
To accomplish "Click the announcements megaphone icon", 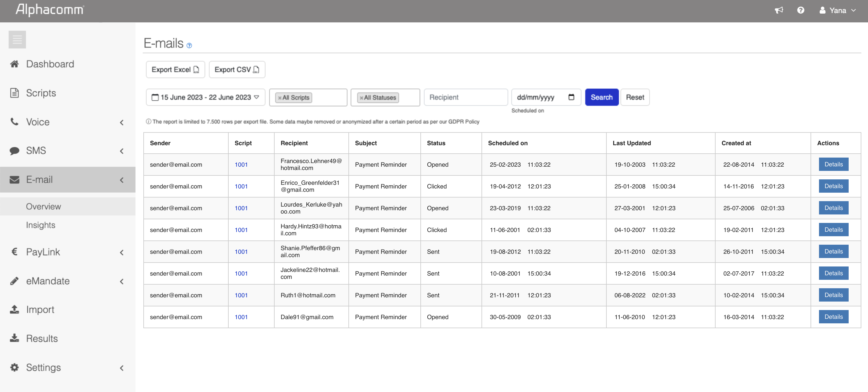I will click(x=779, y=11).
